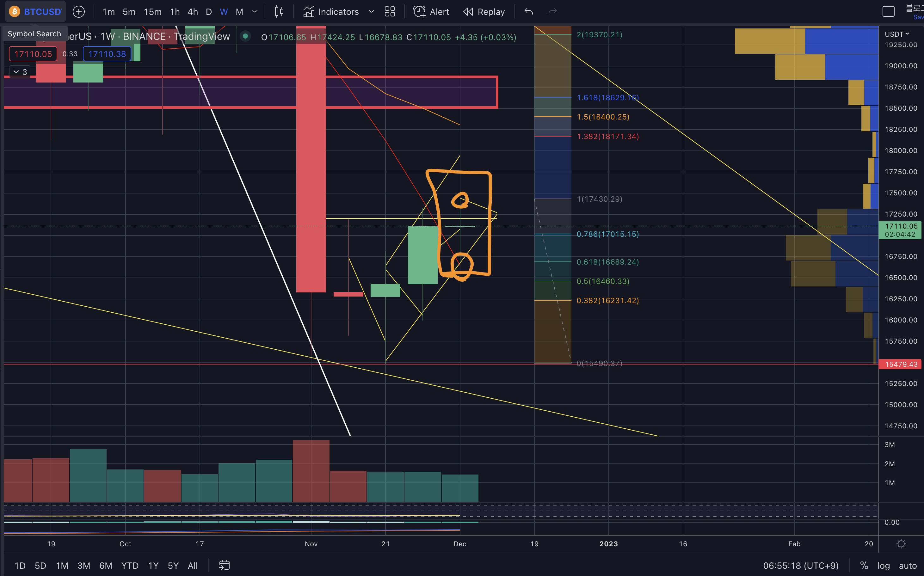Viewport: 924px width, 576px height.
Task: Open the go-to-date calendar icon
Action: pos(225,565)
